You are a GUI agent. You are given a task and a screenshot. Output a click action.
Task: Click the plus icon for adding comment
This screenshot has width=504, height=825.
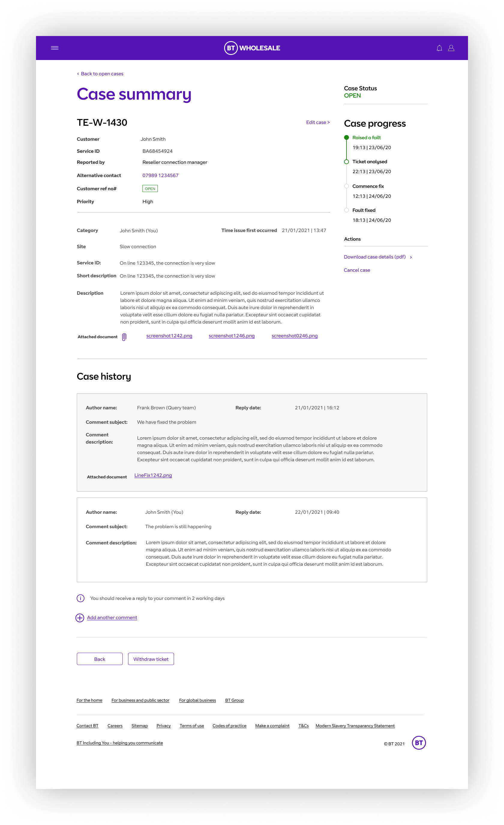[79, 618]
